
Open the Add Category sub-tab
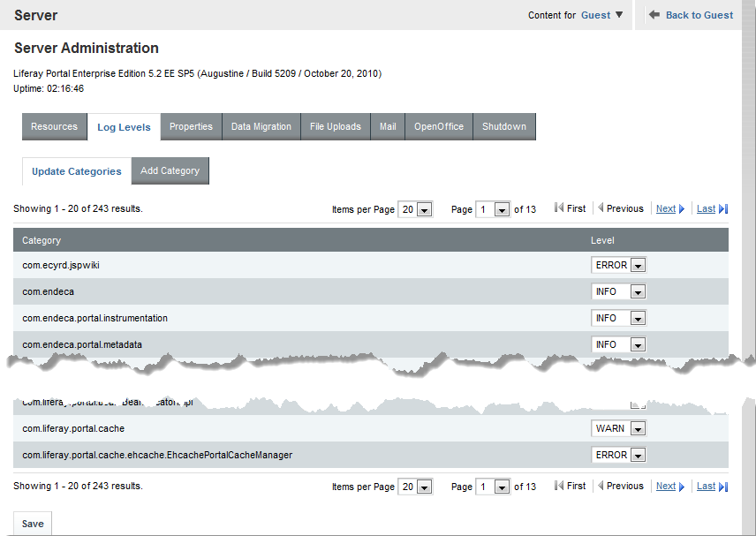(170, 170)
